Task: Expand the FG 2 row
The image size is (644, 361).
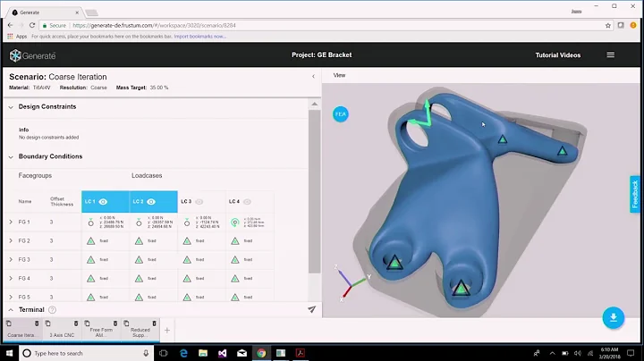Action: 11,240
